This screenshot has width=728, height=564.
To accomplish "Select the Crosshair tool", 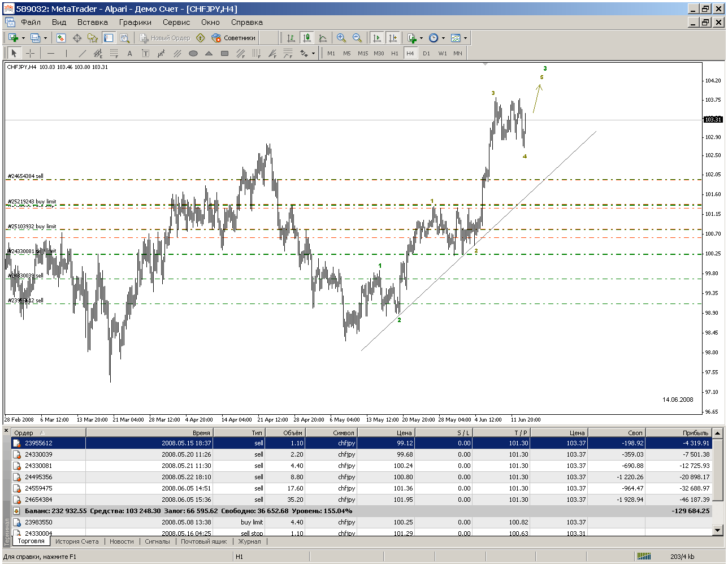I will [x=30, y=53].
